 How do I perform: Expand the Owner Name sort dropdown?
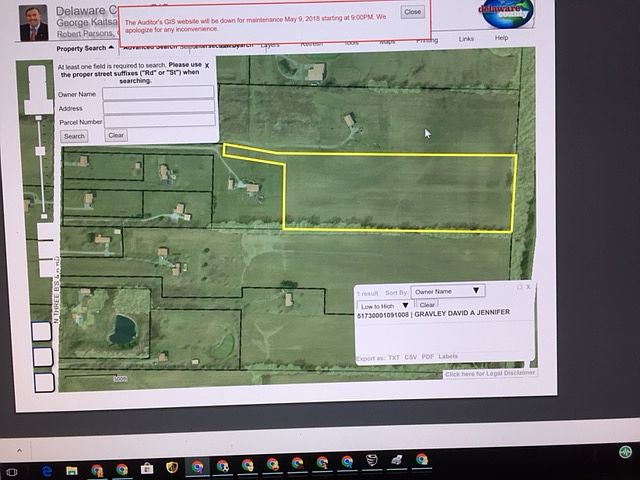(448, 291)
